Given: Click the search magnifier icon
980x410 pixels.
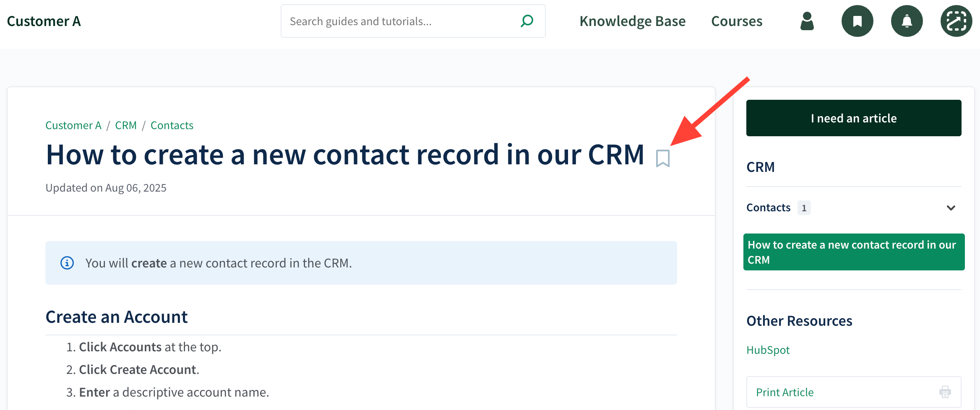Looking at the screenshot, I should pos(527,21).
